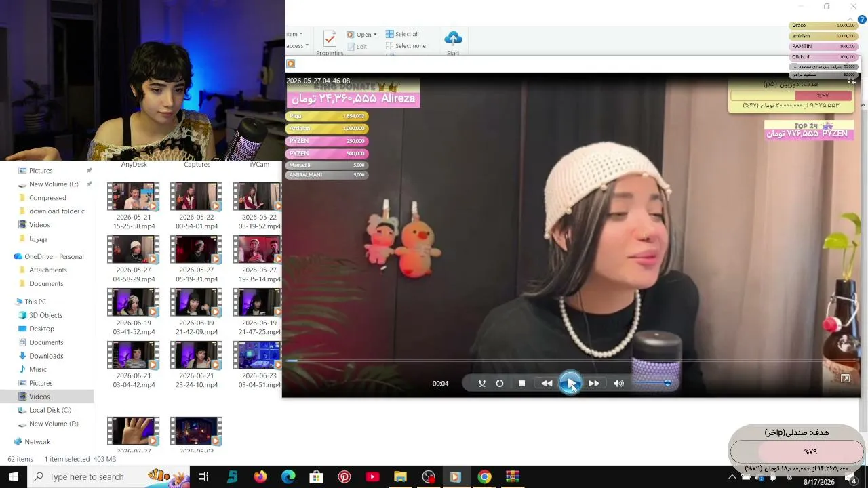Stop video playback
This screenshot has height=488, width=868.
[x=521, y=384]
